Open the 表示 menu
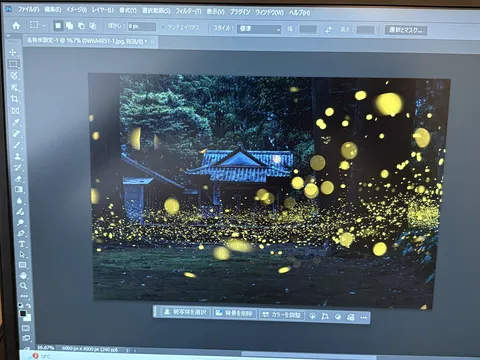 pyautogui.click(x=215, y=12)
